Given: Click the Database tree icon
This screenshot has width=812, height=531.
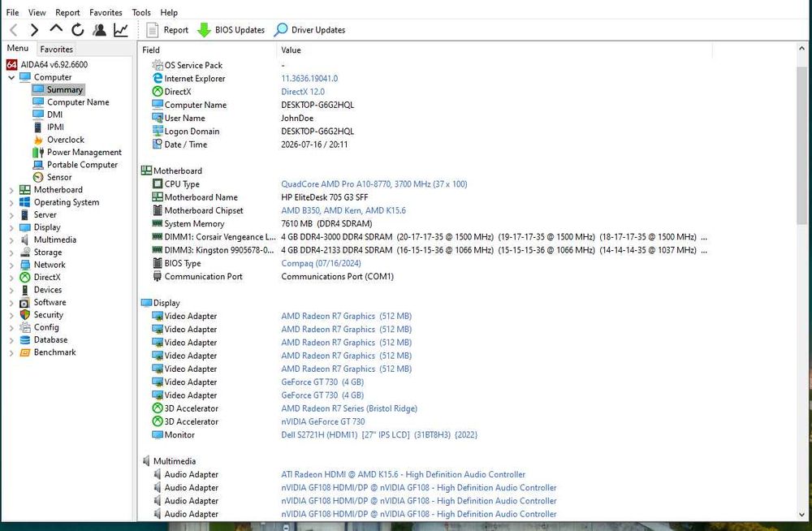Looking at the screenshot, I should click(x=24, y=340).
